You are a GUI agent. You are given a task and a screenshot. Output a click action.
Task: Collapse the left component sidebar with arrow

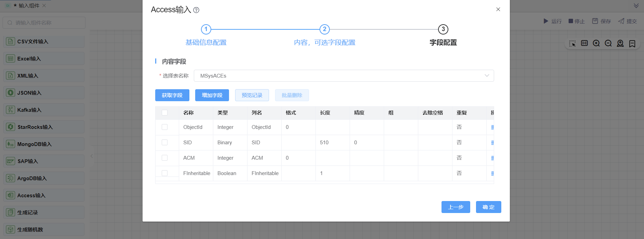[92, 156]
